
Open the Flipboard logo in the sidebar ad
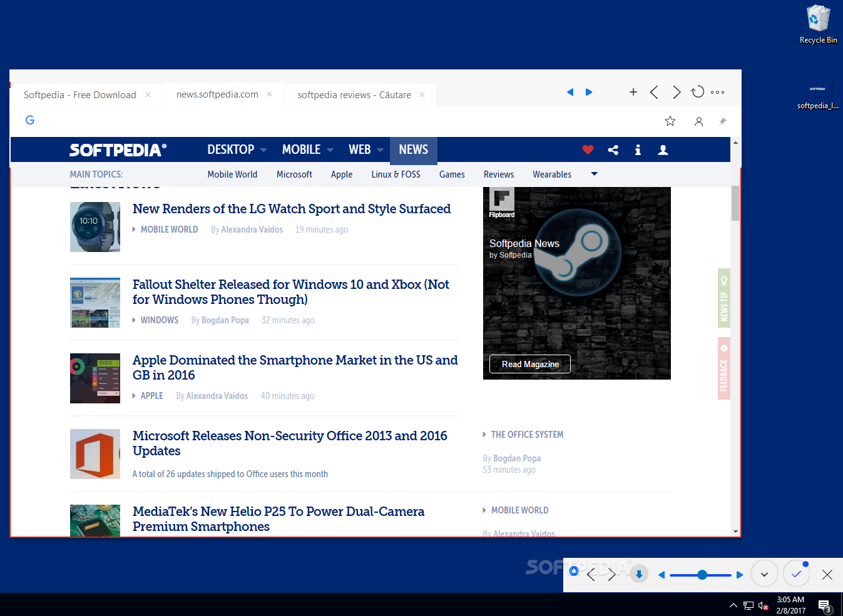tap(502, 203)
